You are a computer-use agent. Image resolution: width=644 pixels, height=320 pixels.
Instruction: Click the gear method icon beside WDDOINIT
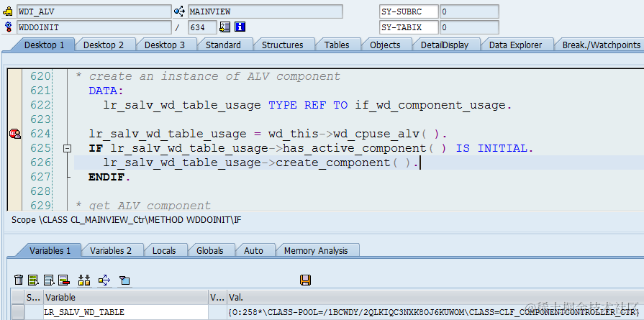pyautogui.click(x=8, y=27)
